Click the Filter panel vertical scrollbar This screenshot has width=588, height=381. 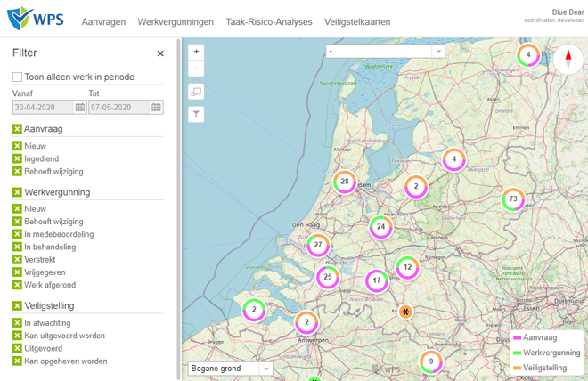tap(178, 209)
